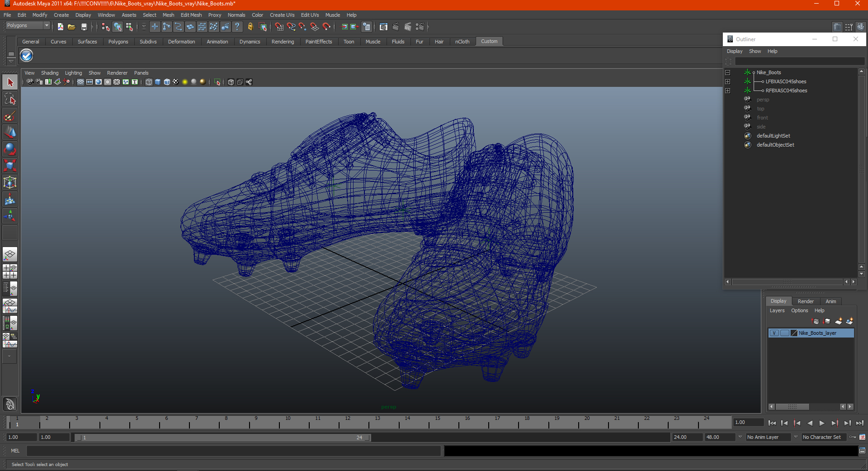The height and width of the screenshot is (471, 868).
Task: Click the Maya logo at toolbox bottom
Action: pos(10,404)
